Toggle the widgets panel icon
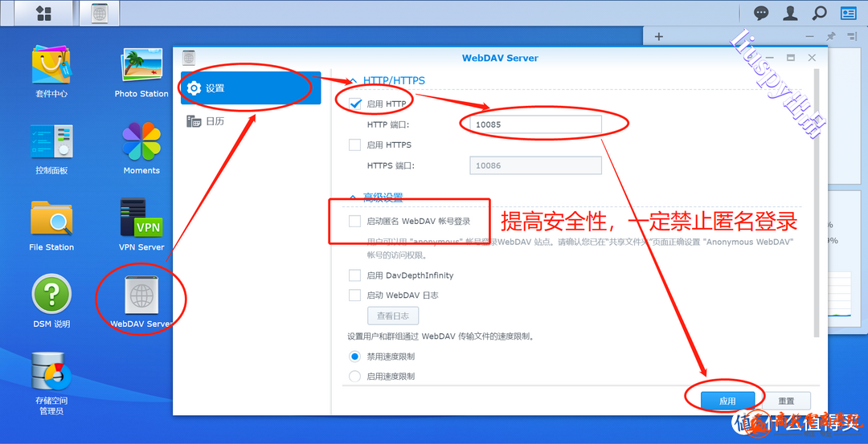 point(848,14)
